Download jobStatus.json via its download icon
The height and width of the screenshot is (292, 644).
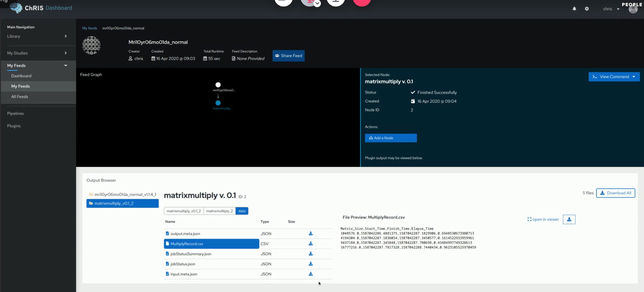[x=311, y=264]
